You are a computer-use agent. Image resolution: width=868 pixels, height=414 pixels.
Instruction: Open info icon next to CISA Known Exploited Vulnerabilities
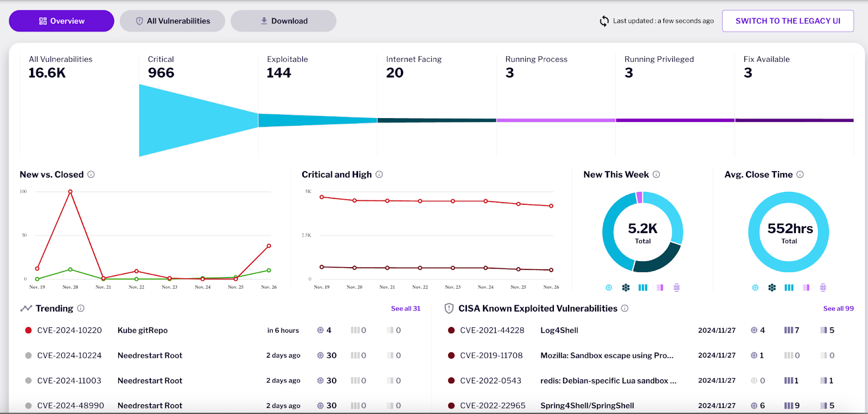pos(625,308)
